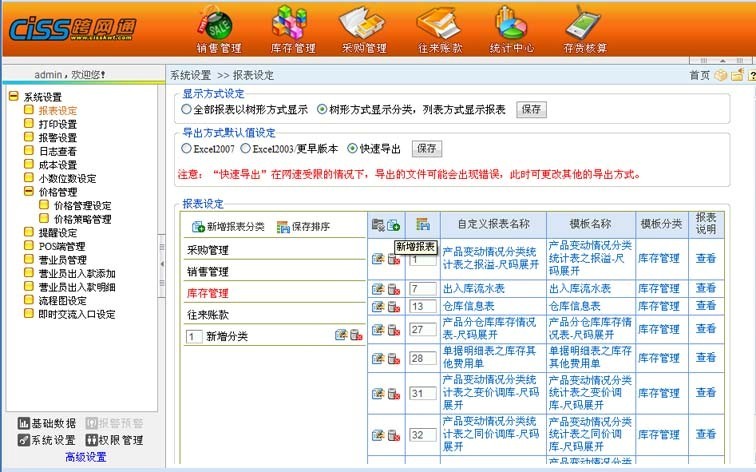Select 全部报表以树形方式显示 radio option
The height and width of the screenshot is (472, 756).
coord(187,109)
